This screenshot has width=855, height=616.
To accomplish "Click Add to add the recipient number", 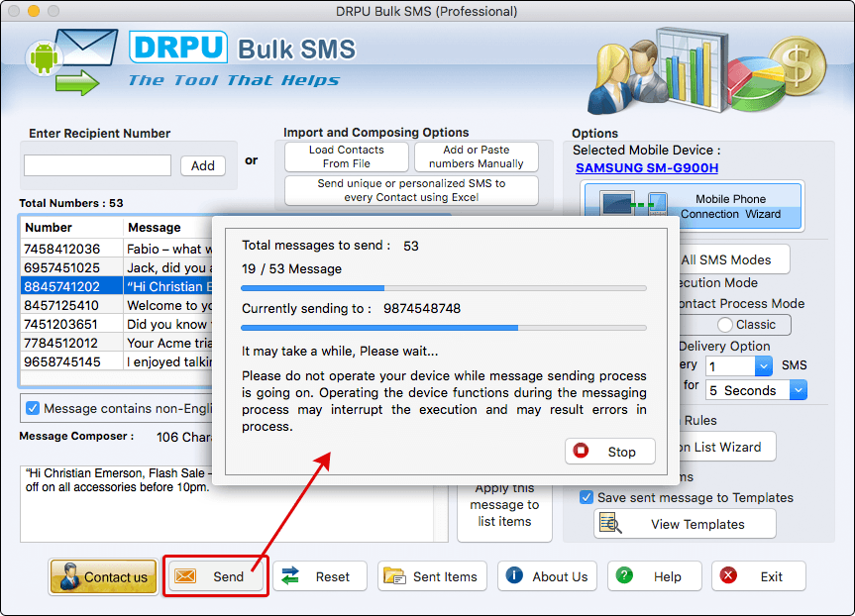I will click(x=203, y=165).
